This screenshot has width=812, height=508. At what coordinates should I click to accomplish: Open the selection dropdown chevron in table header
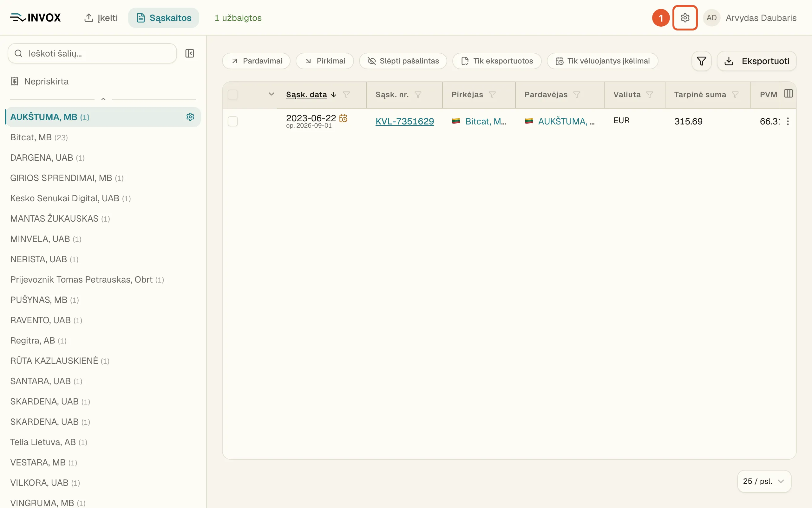pos(272,94)
